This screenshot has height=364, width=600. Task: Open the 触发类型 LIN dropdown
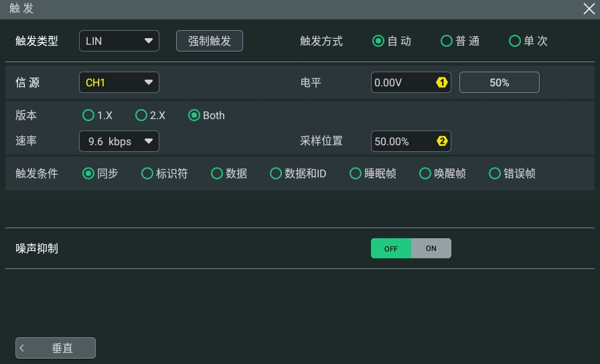click(119, 41)
